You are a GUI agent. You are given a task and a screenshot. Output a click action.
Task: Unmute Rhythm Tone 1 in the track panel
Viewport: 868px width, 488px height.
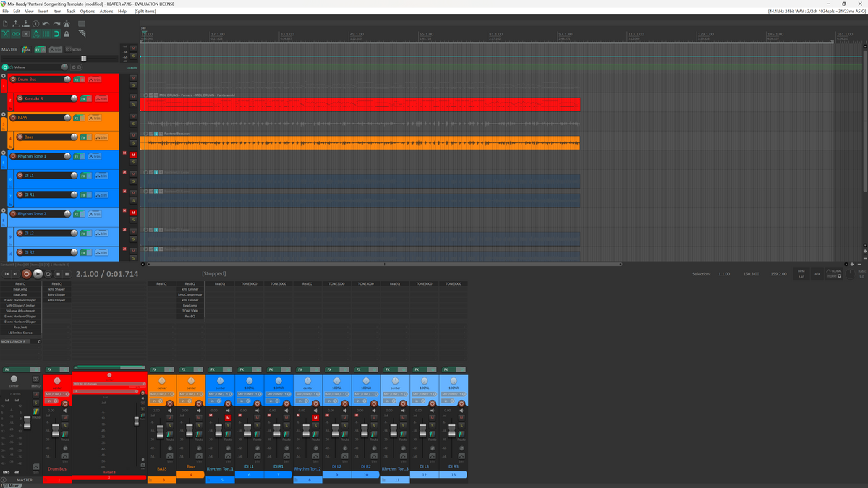[133, 155]
